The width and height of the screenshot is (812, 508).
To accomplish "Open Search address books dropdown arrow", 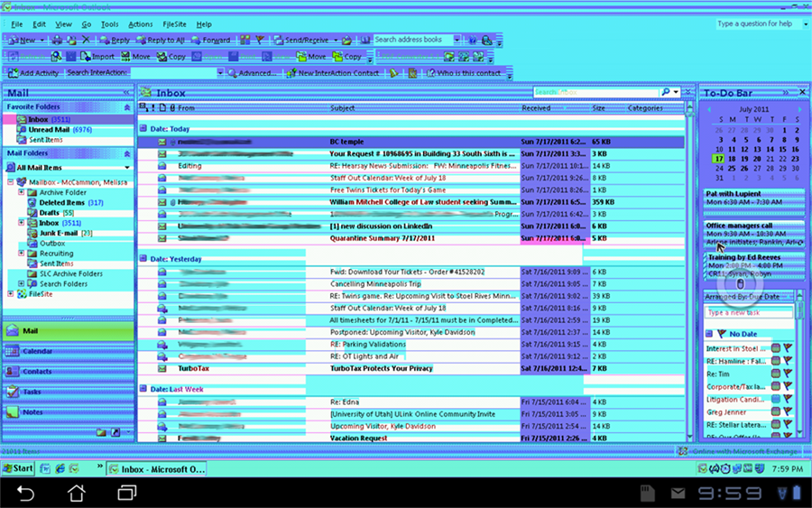I will pos(457,40).
